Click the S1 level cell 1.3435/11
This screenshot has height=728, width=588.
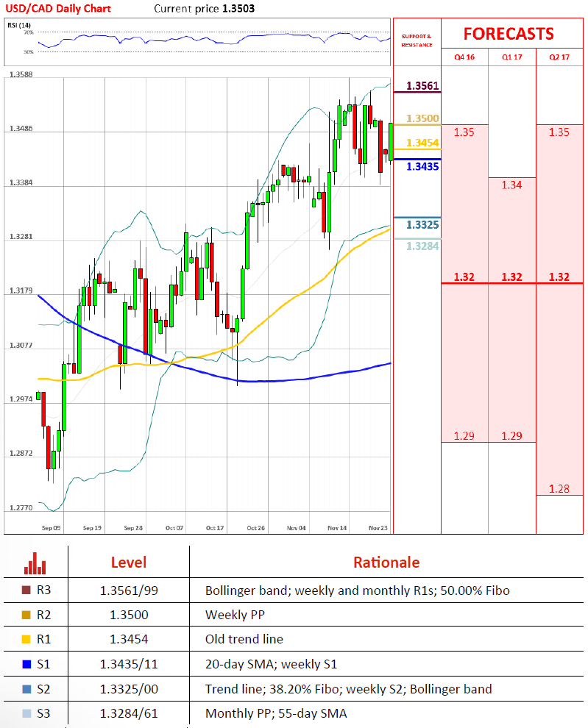tap(129, 665)
